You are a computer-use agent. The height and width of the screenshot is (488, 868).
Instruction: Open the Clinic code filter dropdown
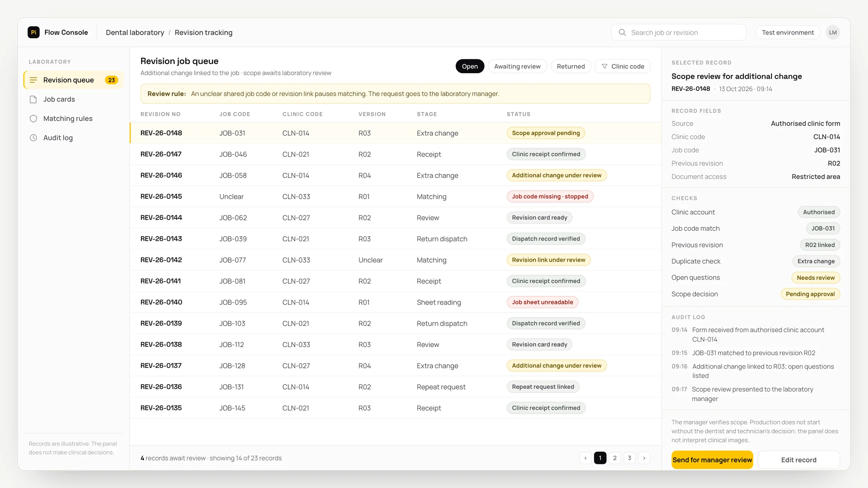tap(623, 66)
